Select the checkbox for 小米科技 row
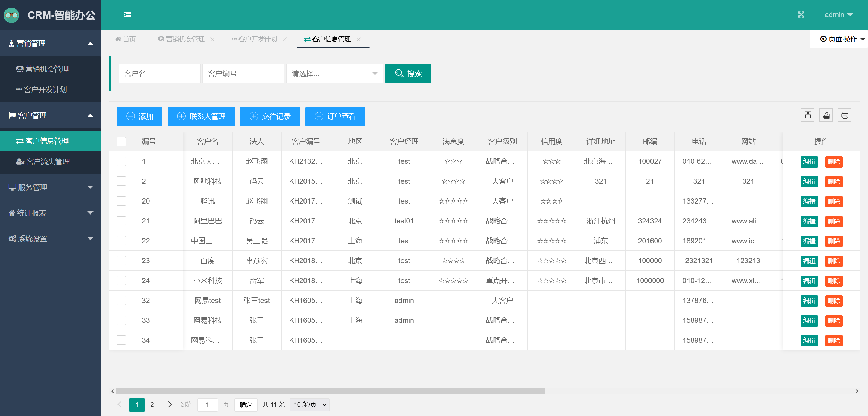This screenshot has height=416, width=868. point(122,281)
